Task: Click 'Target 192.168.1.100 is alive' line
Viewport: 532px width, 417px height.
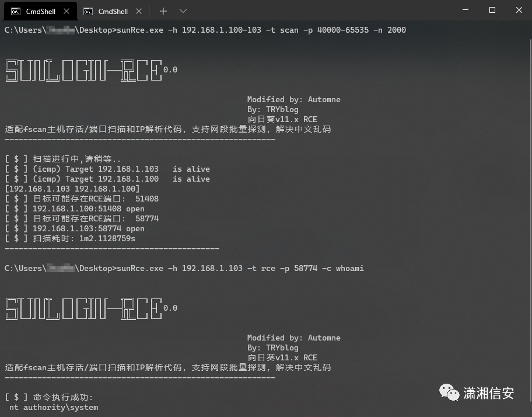Action: tap(107, 179)
